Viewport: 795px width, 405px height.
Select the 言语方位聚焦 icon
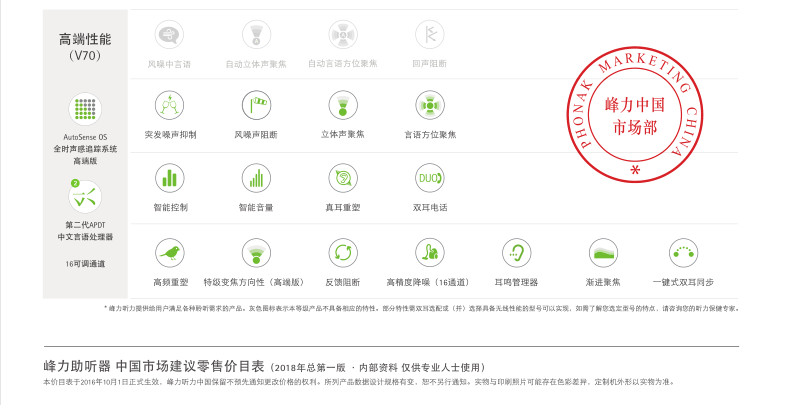coord(430,104)
